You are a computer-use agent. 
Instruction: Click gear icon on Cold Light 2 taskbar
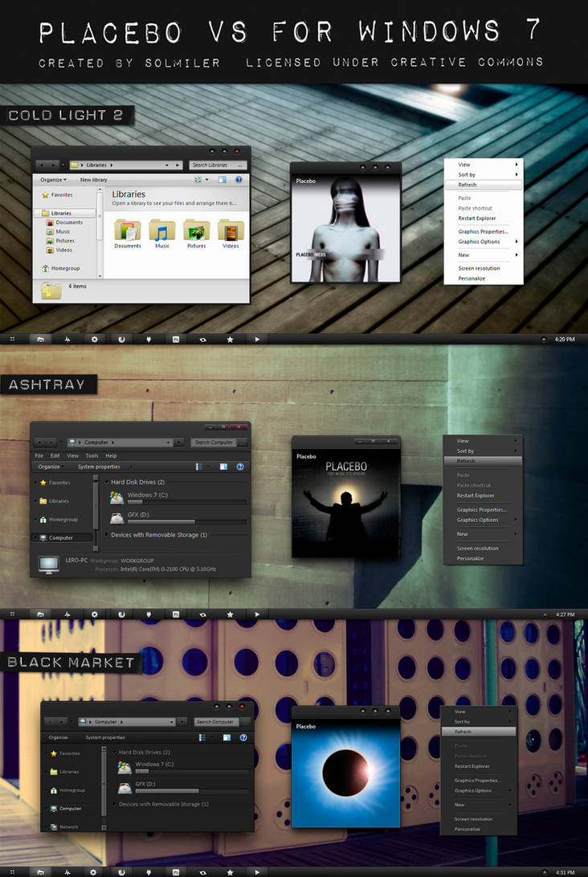coord(94,339)
